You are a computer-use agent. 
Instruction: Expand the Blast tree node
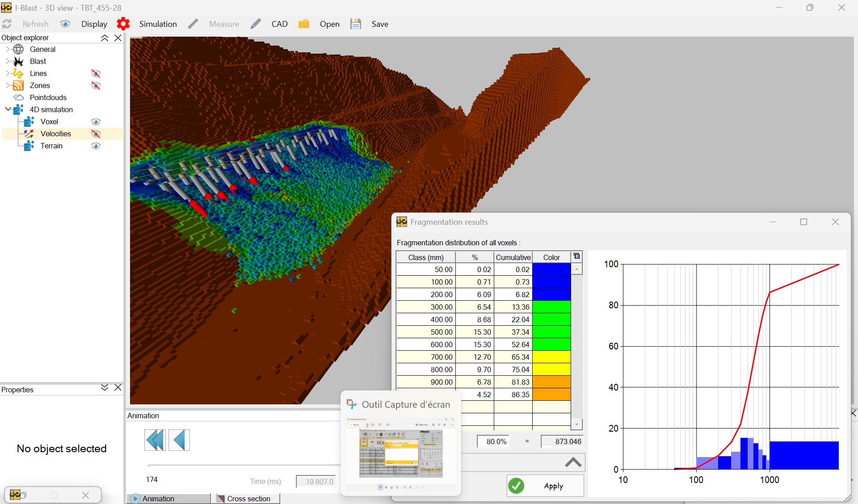(x=7, y=61)
